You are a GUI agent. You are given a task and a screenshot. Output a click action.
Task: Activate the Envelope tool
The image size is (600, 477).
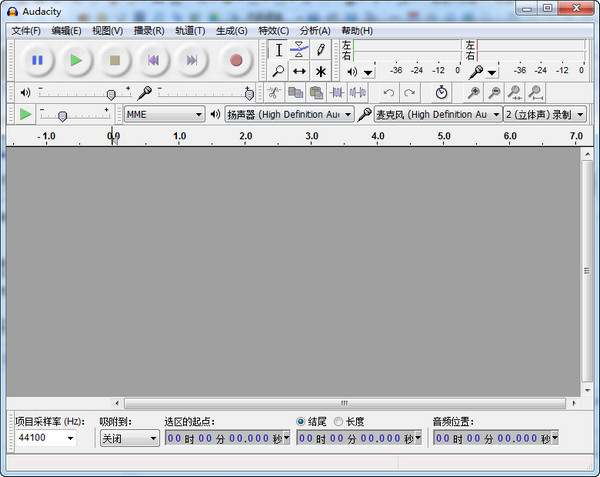[299, 50]
